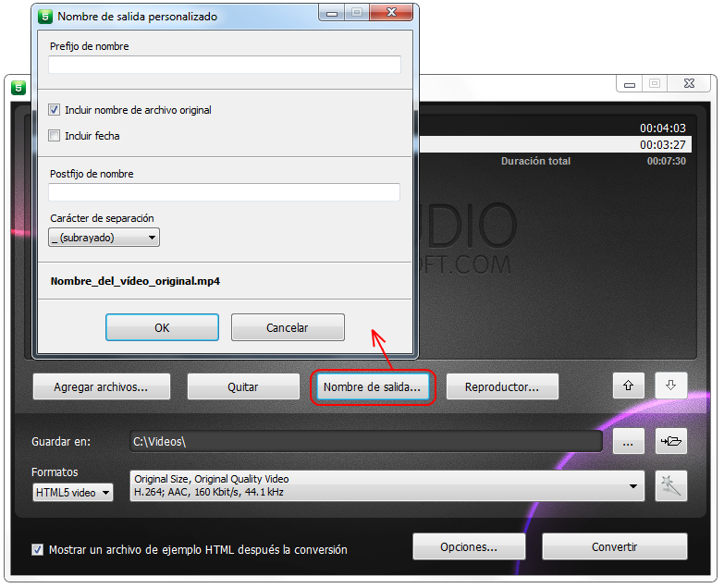Expand the Original Size quality preset dropdown
Screen dimensions: 724x588
[387, 485]
